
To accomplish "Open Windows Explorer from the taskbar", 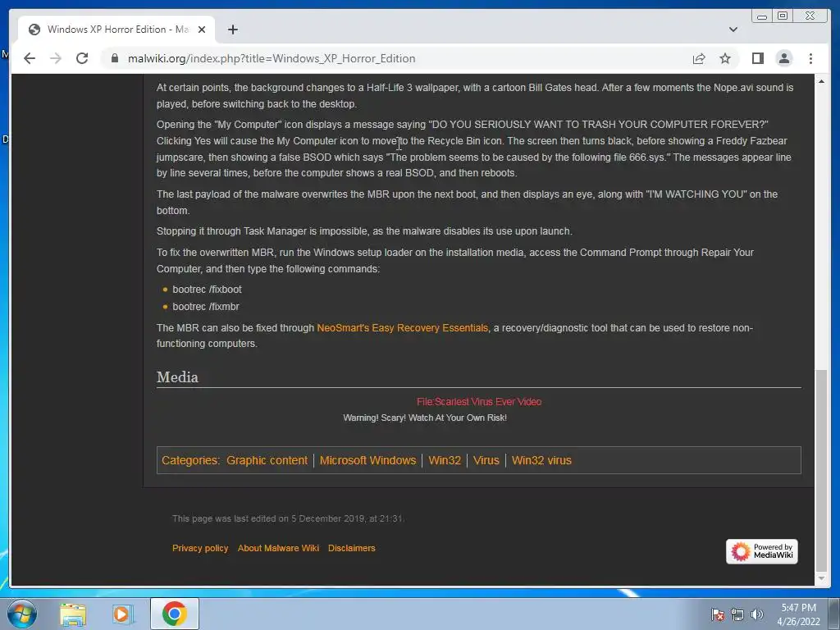I will click(73, 614).
